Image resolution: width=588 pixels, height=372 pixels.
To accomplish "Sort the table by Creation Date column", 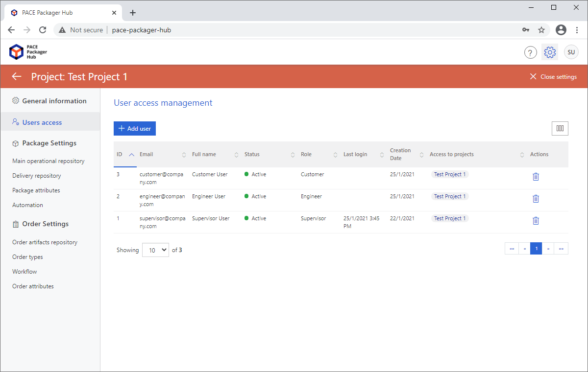I will point(407,154).
